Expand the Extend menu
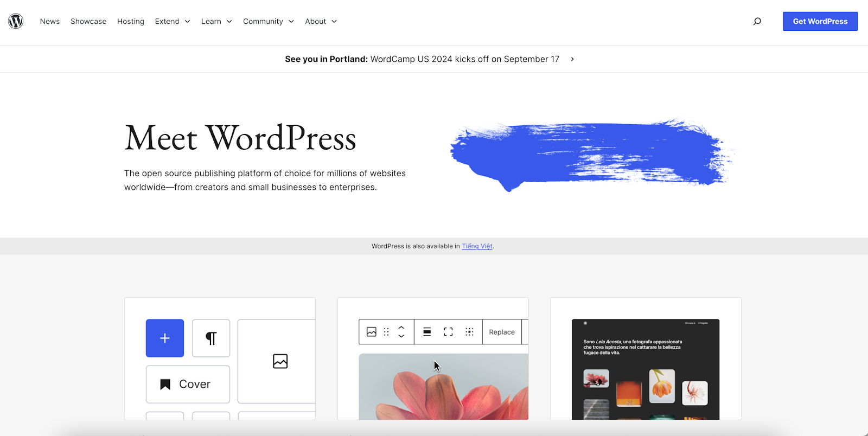The width and height of the screenshot is (868, 436). (x=173, y=22)
